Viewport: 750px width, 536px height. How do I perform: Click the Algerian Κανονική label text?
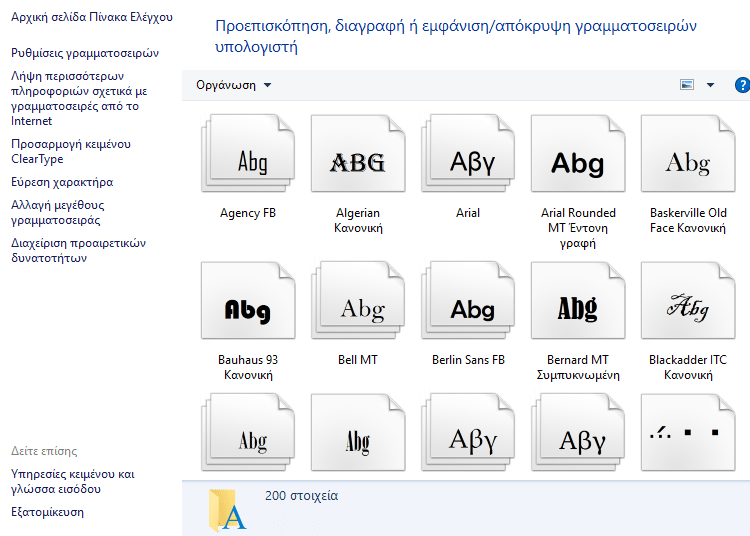358,220
